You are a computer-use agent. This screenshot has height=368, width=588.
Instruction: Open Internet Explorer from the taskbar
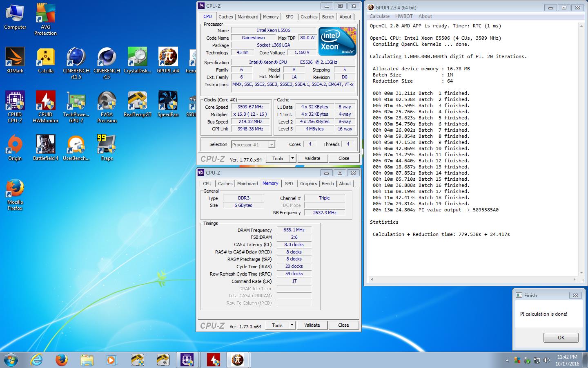pyautogui.click(x=37, y=360)
